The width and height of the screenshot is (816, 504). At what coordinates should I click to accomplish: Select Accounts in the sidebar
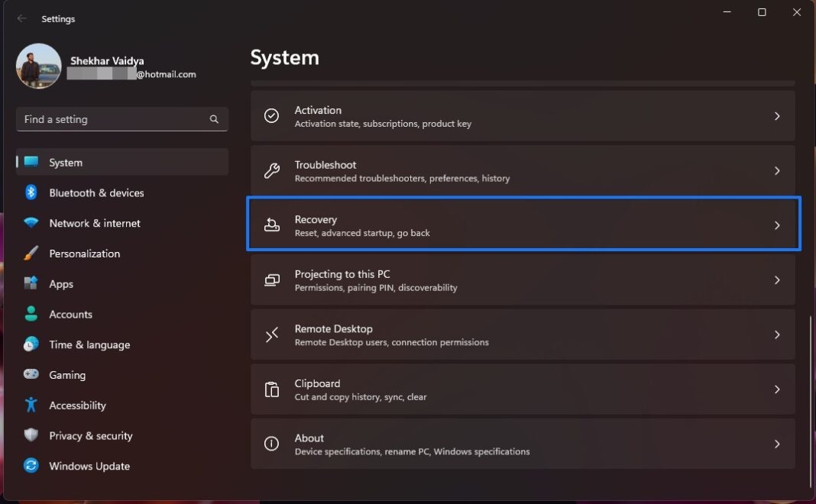coord(70,315)
